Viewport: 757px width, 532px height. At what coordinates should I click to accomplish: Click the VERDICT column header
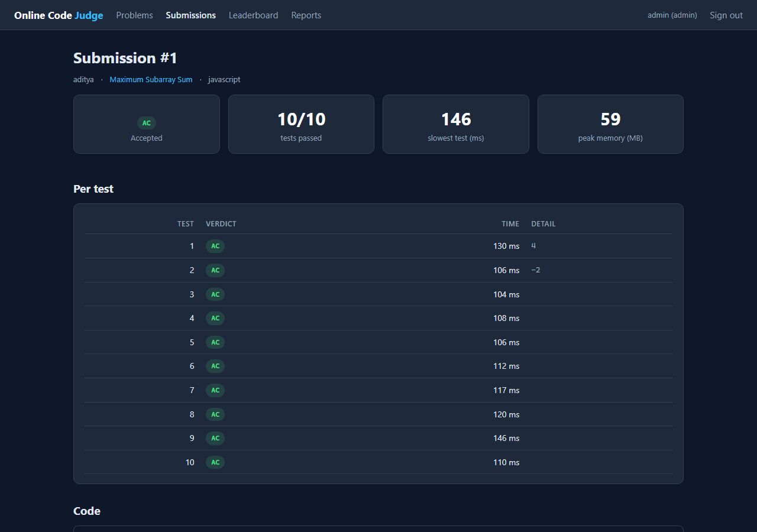(221, 224)
